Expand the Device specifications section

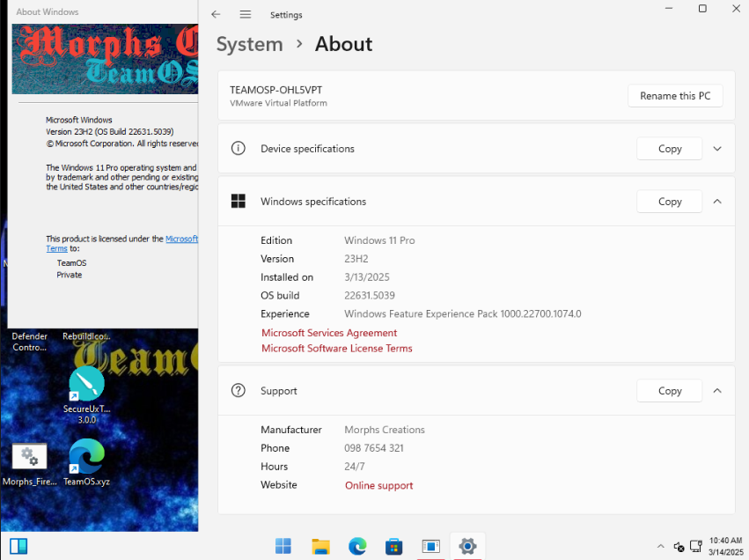[x=717, y=149]
